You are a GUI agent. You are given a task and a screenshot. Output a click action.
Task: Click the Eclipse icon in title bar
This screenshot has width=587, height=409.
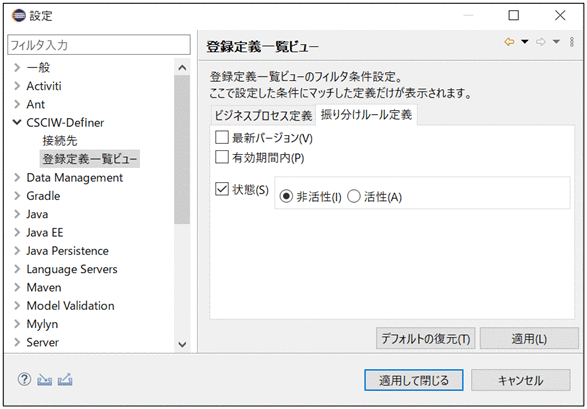19,15
